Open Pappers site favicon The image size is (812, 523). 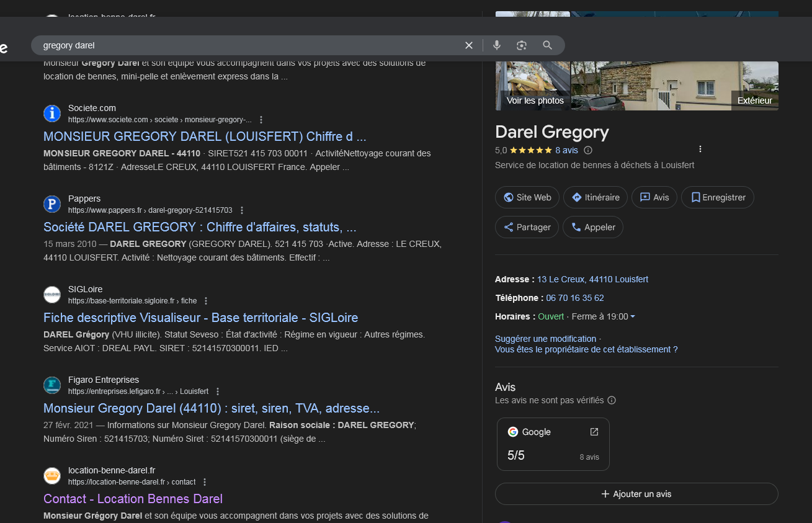(52, 204)
